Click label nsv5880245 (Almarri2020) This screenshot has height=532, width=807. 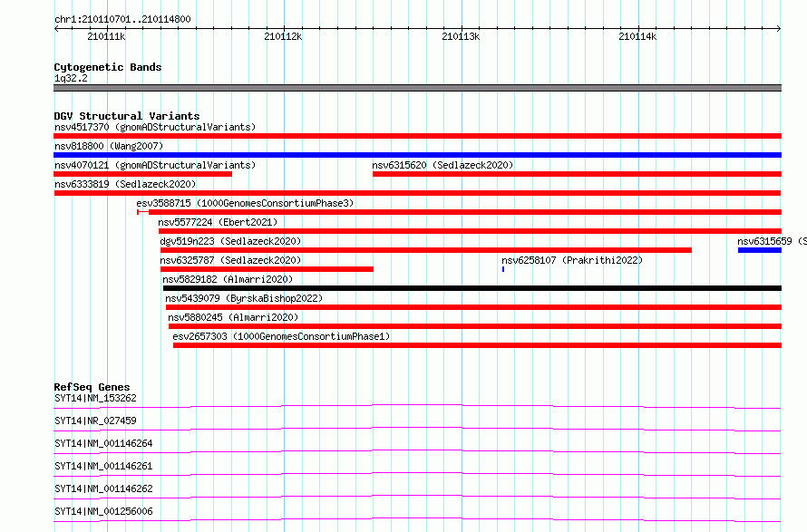tap(233, 317)
